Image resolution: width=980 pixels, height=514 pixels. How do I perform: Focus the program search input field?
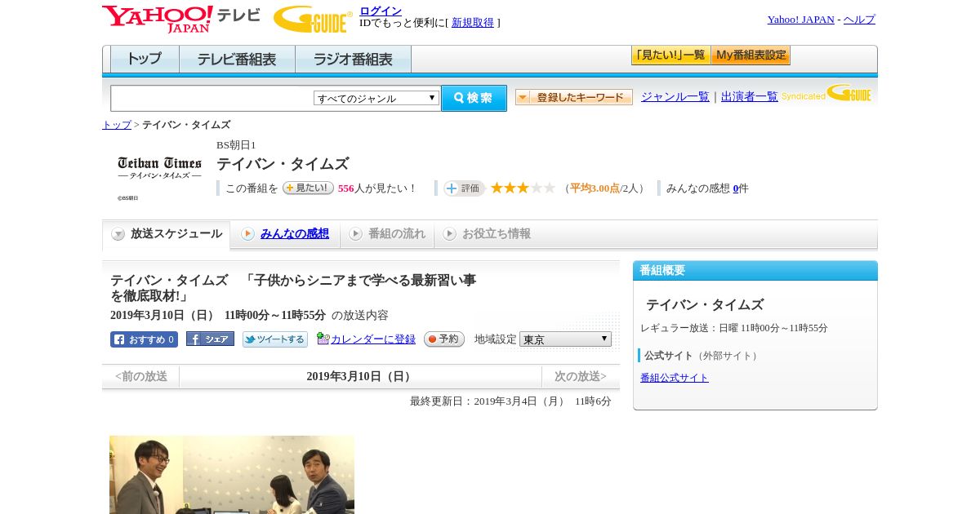click(x=212, y=98)
